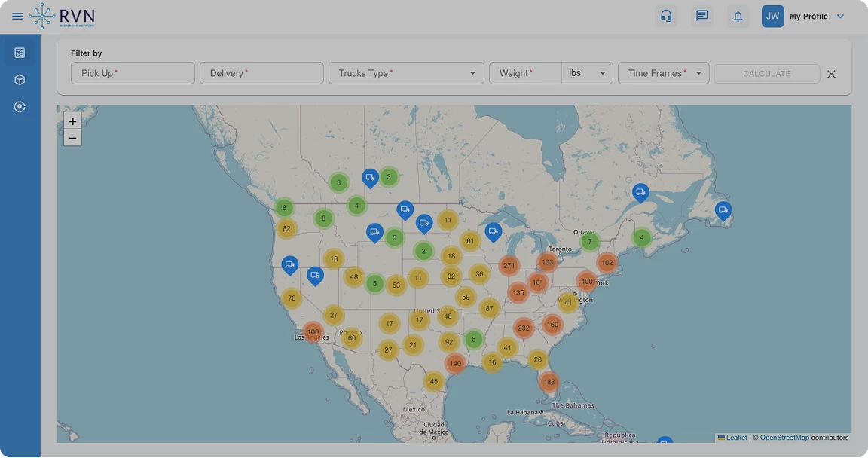Close the filter bar with X

click(832, 74)
